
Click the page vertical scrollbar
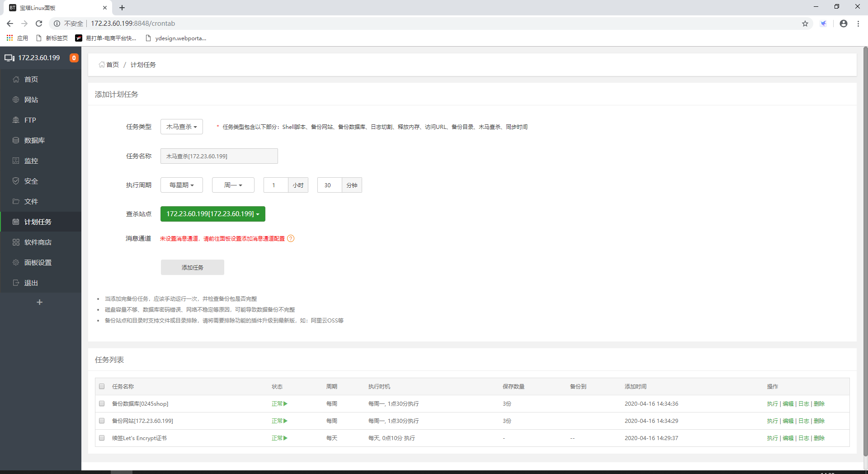(865, 251)
